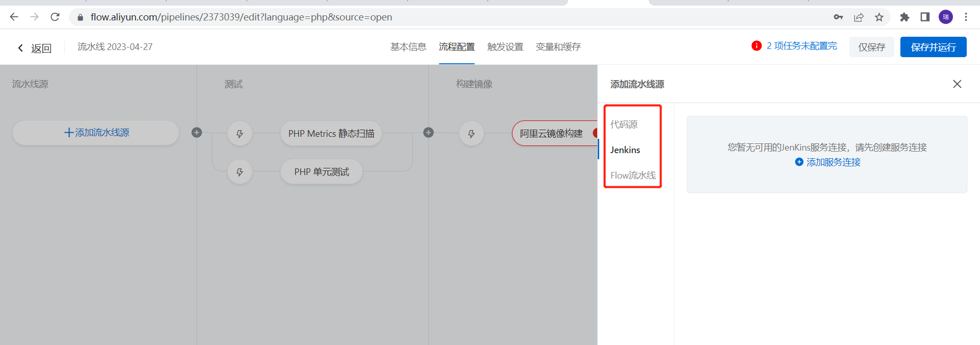Click the browser address bar URL

241,17
